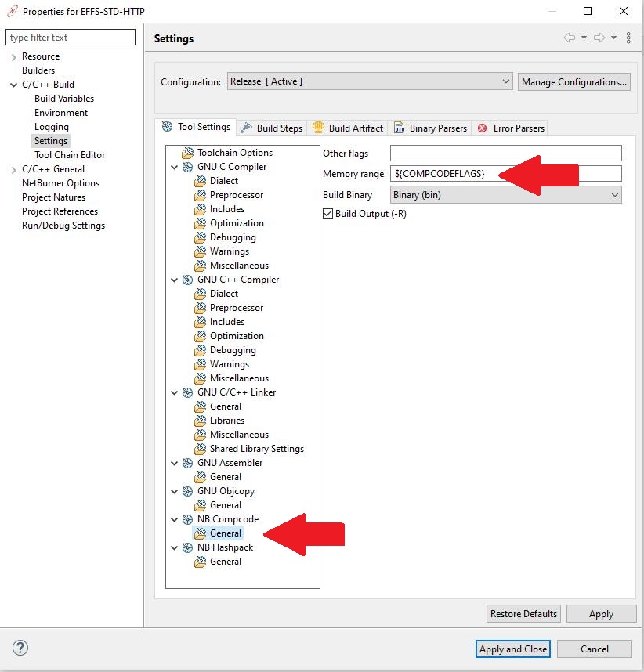The height and width of the screenshot is (672, 644).
Task: Expand the C/C++ General section
Action: pos(14,169)
